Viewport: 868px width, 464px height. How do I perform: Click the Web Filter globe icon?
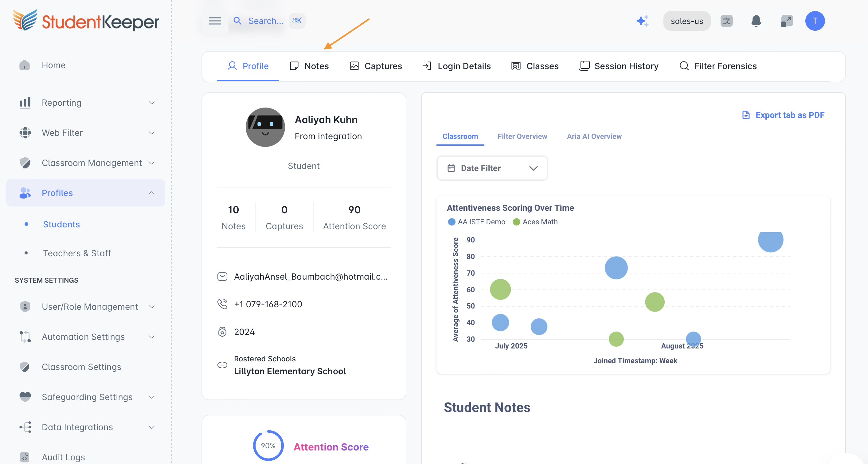pyautogui.click(x=25, y=132)
